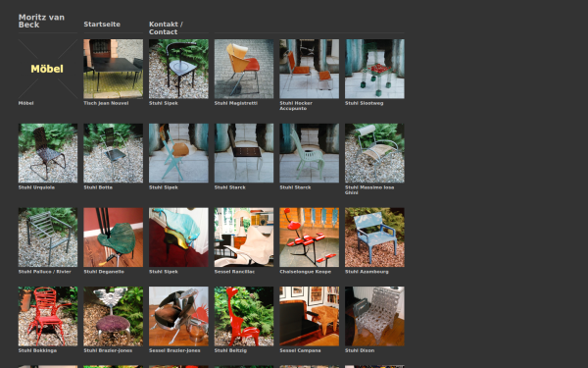Open the Sessel Brazier-Jones armchair thumbnail
588x368 pixels.
coord(178,316)
